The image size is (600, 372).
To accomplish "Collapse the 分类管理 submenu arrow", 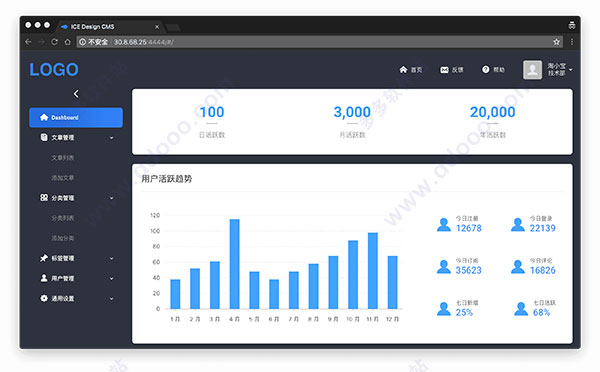I will click(x=111, y=198).
